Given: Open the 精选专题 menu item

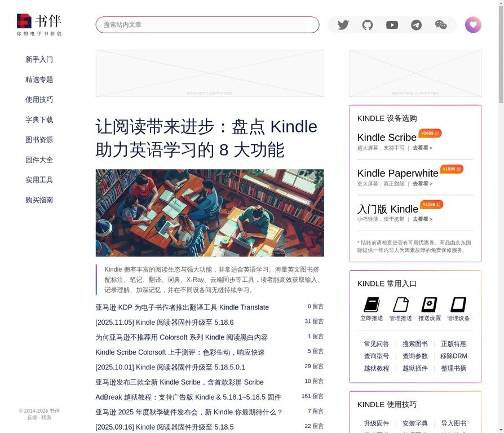Looking at the screenshot, I should coord(39,79).
